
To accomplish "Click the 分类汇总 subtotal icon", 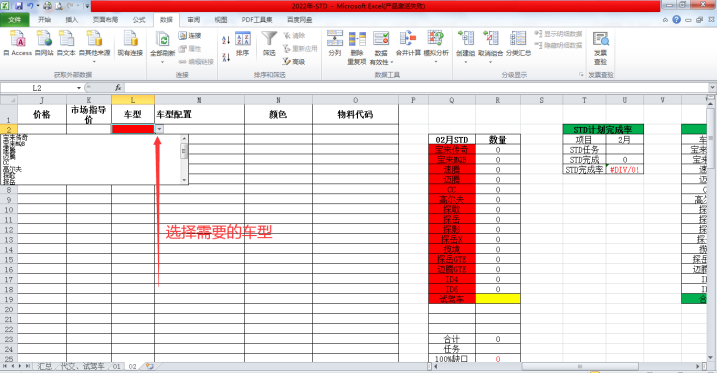I will [x=518, y=39].
